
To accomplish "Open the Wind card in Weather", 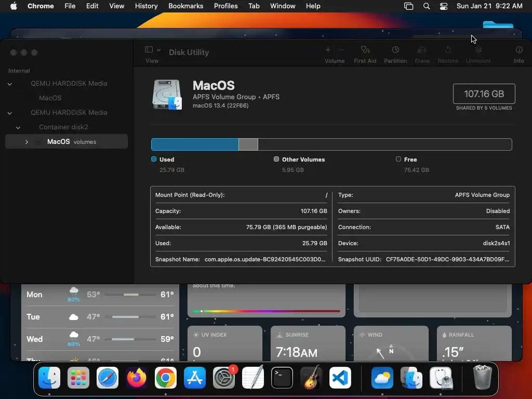I will 391,343.
